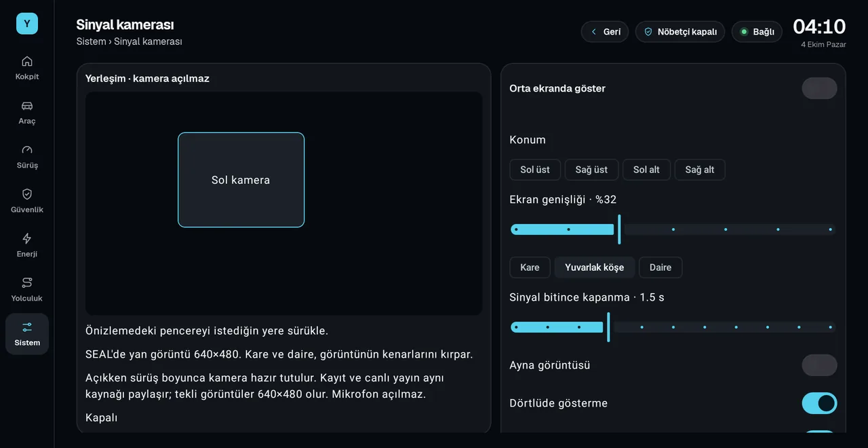Open the Enerji lightning icon
868x448 pixels.
pos(27,238)
